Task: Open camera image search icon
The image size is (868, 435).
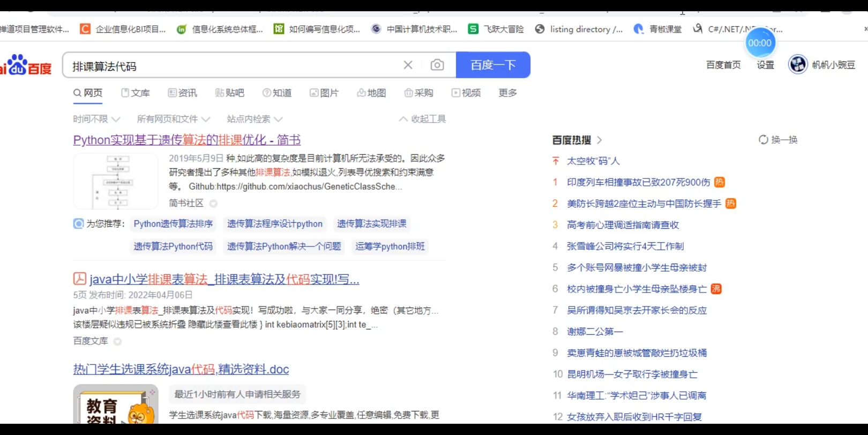Action: pos(437,65)
